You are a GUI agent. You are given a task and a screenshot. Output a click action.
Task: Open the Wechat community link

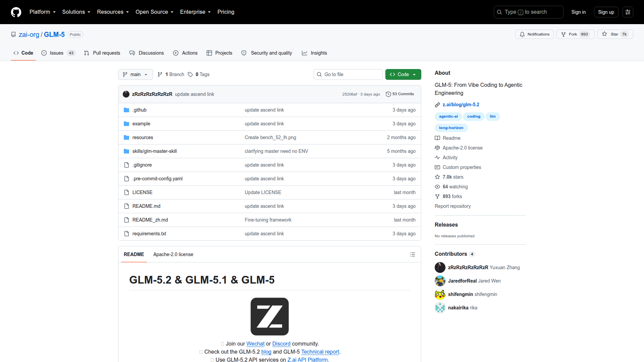[x=255, y=344]
